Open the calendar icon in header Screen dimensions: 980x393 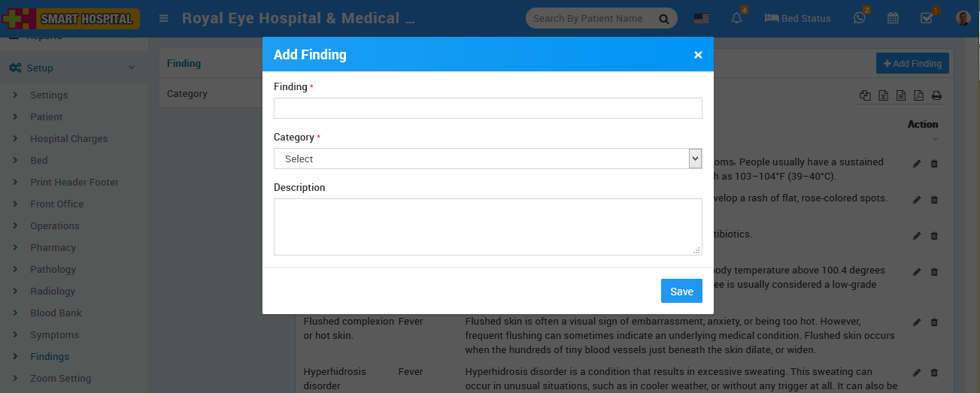pyautogui.click(x=893, y=18)
